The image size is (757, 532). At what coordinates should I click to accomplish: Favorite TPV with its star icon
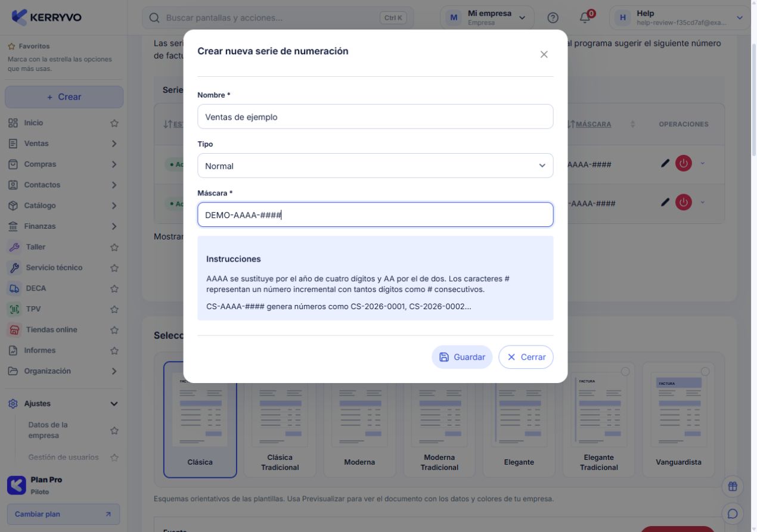pyautogui.click(x=114, y=309)
